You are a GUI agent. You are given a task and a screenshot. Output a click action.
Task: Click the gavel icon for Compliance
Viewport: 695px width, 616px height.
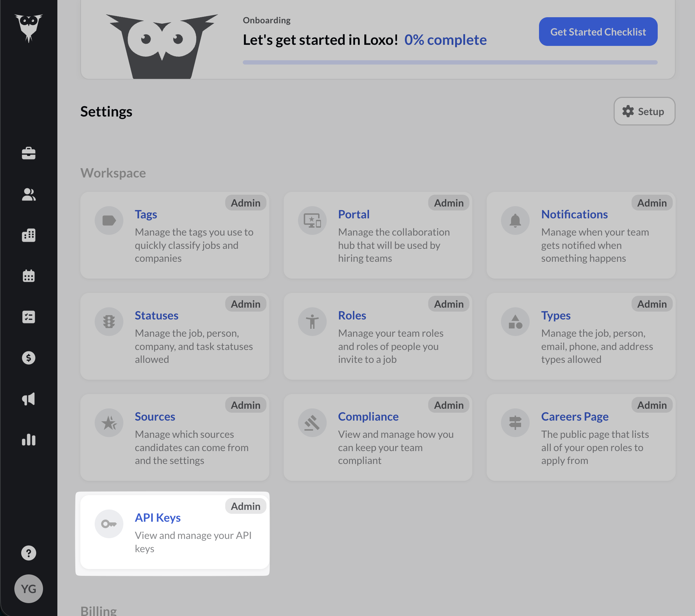(312, 423)
